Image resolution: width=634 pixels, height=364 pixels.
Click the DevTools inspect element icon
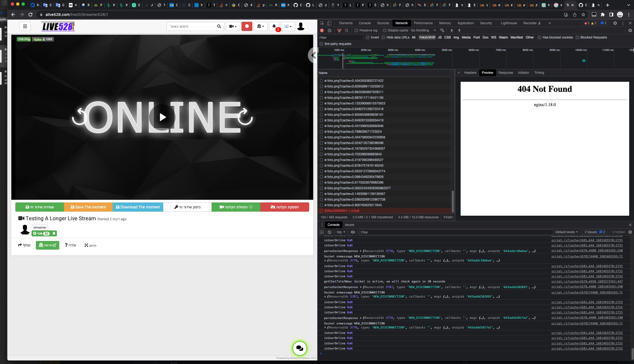point(322,23)
